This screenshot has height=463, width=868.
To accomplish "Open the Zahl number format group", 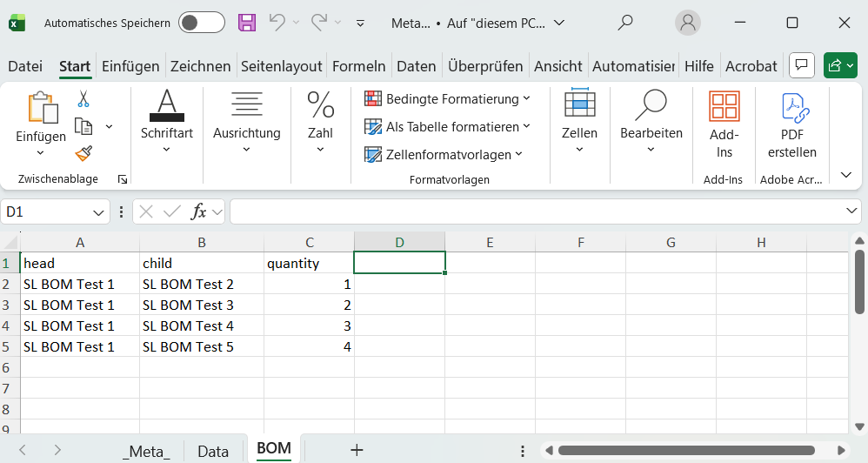I will click(321, 121).
